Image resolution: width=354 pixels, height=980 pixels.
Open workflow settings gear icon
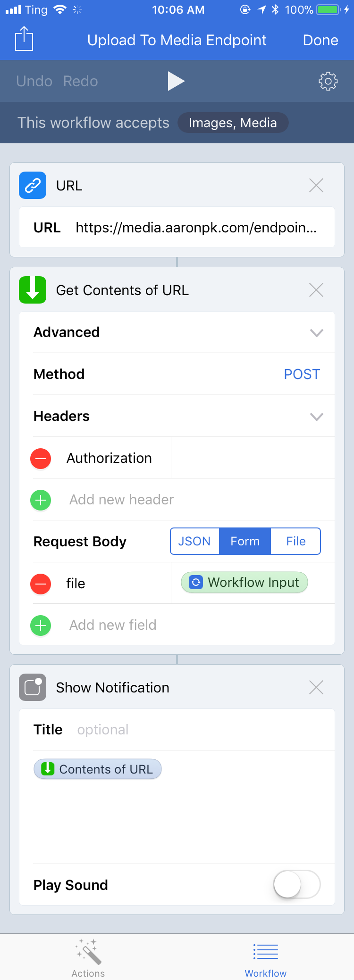coord(328,81)
